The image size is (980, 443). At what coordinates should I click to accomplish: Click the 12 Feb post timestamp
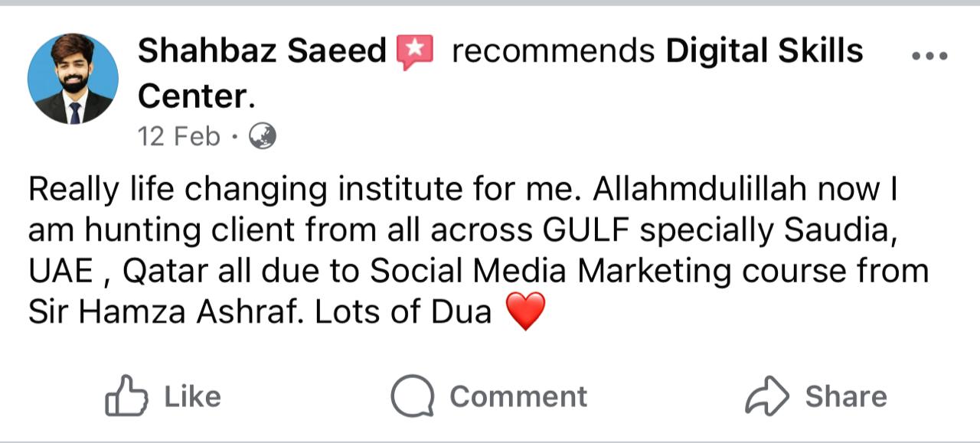pyautogui.click(x=178, y=137)
